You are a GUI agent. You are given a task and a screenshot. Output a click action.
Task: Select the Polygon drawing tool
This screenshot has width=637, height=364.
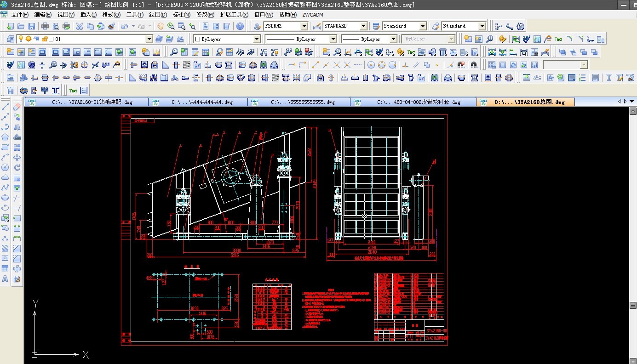click(6, 137)
